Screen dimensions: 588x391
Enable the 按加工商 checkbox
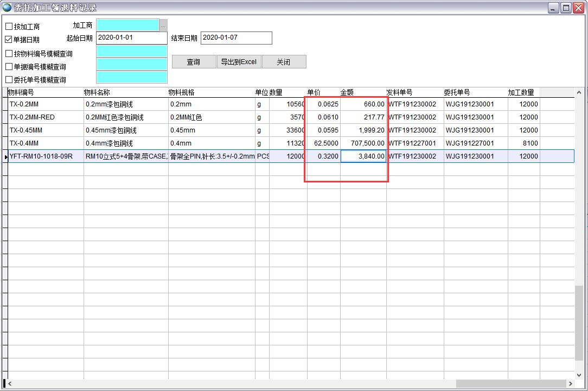(9, 27)
